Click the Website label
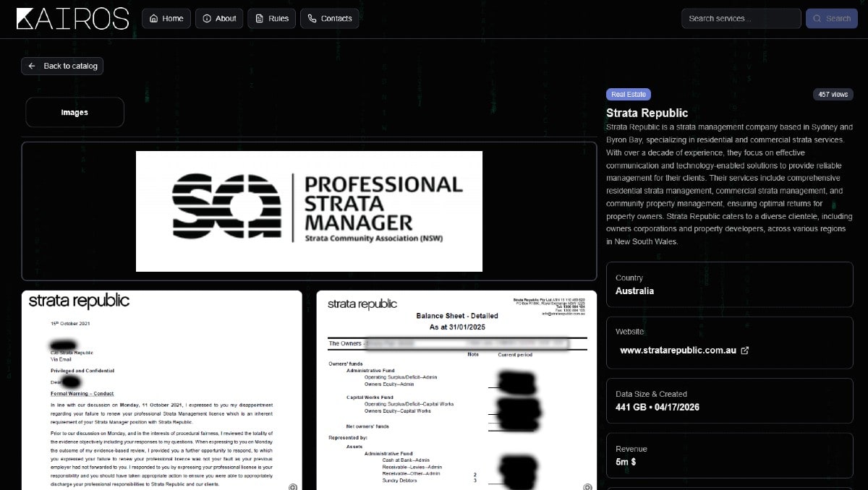Screen dimensions: 868x490 (630, 332)
